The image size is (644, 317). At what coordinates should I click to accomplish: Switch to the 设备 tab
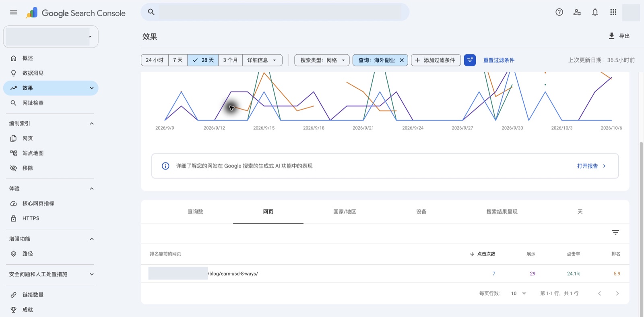(x=421, y=211)
